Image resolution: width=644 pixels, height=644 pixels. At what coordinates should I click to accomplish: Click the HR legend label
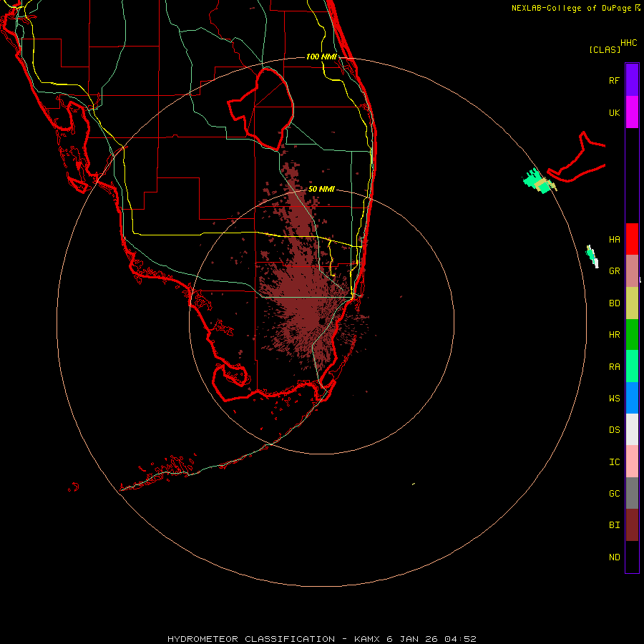pos(614,335)
